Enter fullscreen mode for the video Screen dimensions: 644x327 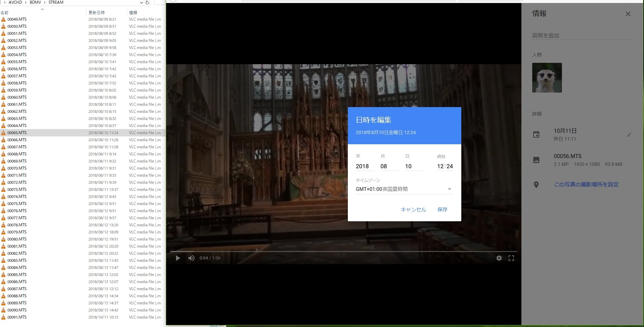(511, 258)
